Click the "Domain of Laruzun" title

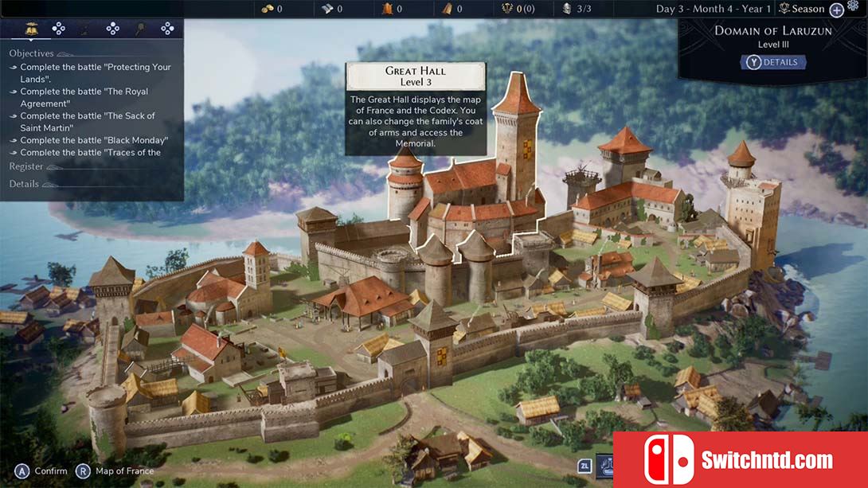(773, 31)
